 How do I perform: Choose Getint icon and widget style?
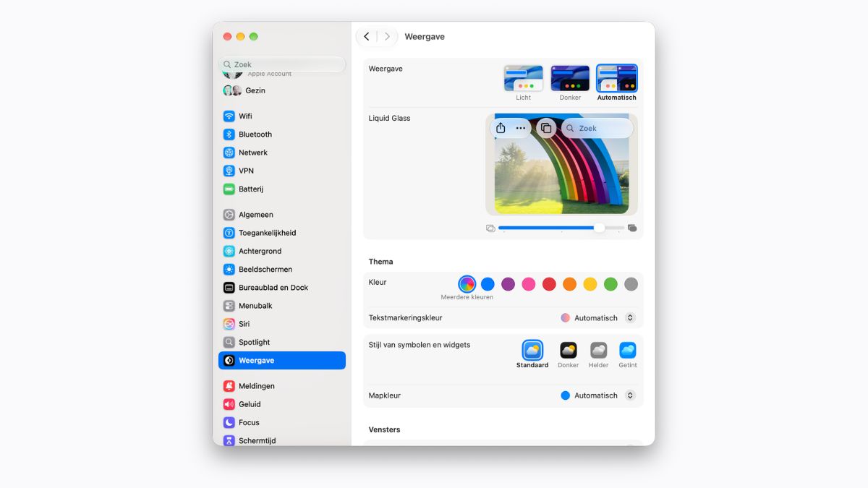pos(628,351)
